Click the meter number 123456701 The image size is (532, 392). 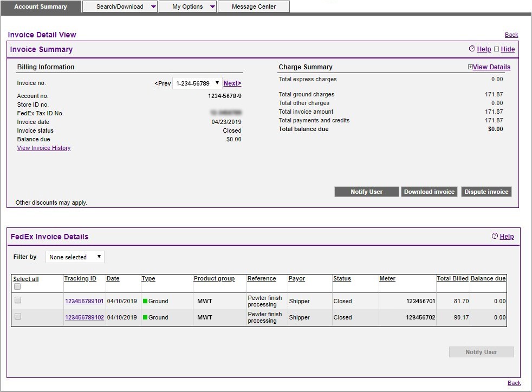point(421,301)
